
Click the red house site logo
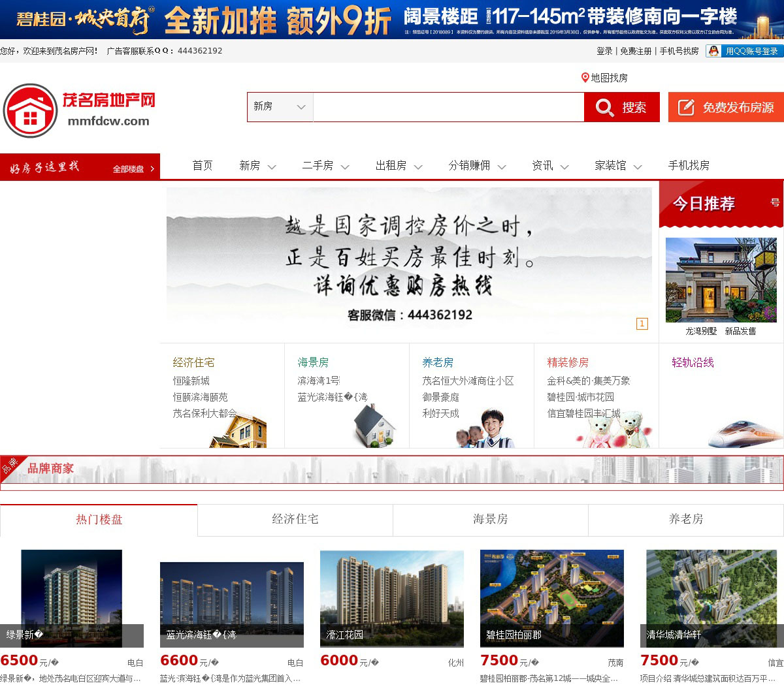(x=31, y=110)
